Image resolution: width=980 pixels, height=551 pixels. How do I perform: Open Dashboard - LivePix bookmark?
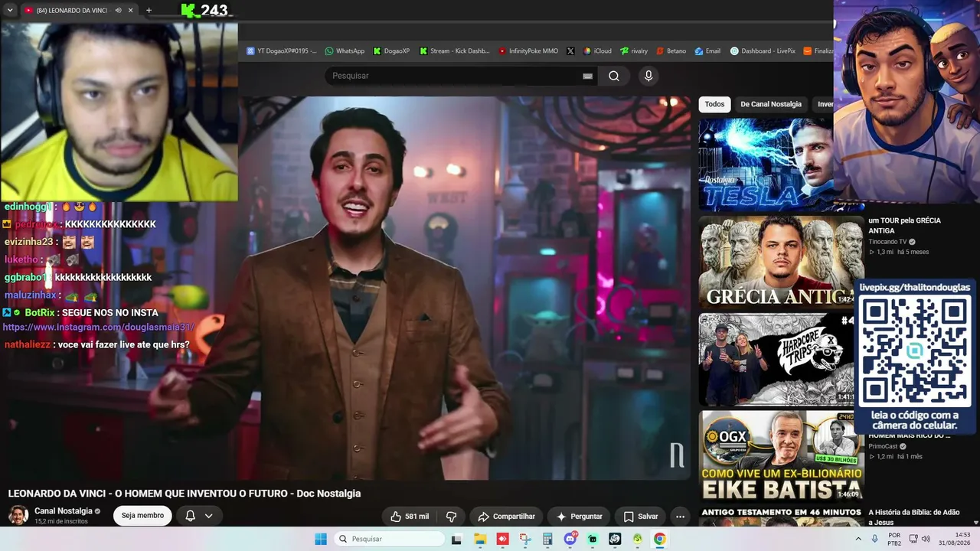coord(763,51)
